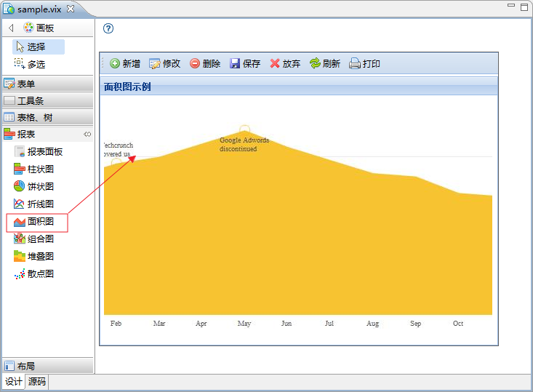533x392 pixels.
Task: Click the Feb axis label
Action: click(x=116, y=324)
